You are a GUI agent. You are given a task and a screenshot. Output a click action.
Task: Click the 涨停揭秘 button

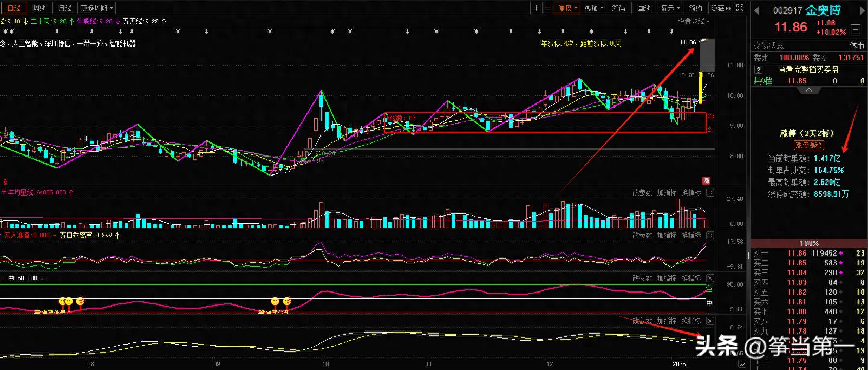coord(808,145)
